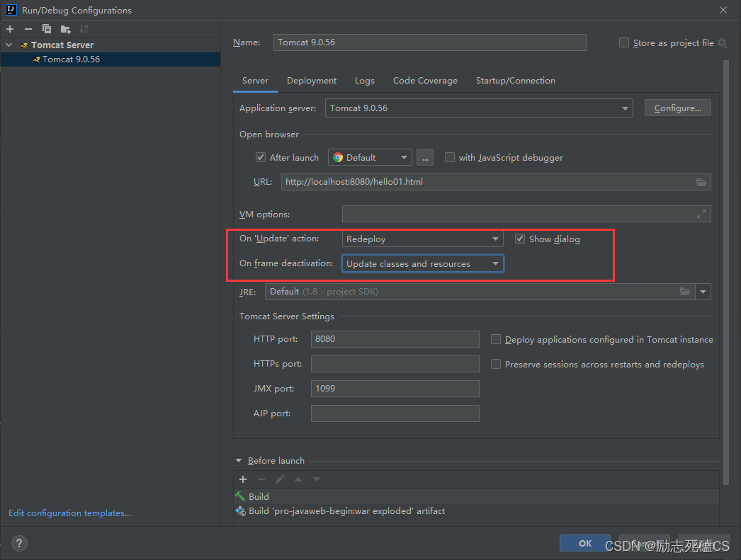This screenshot has width=741, height=560.
Task: Switch to Deployment tab
Action: click(312, 81)
